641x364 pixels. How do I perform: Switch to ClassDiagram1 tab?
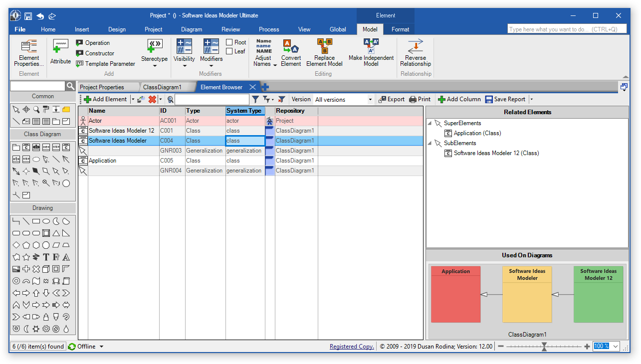(x=162, y=87)
